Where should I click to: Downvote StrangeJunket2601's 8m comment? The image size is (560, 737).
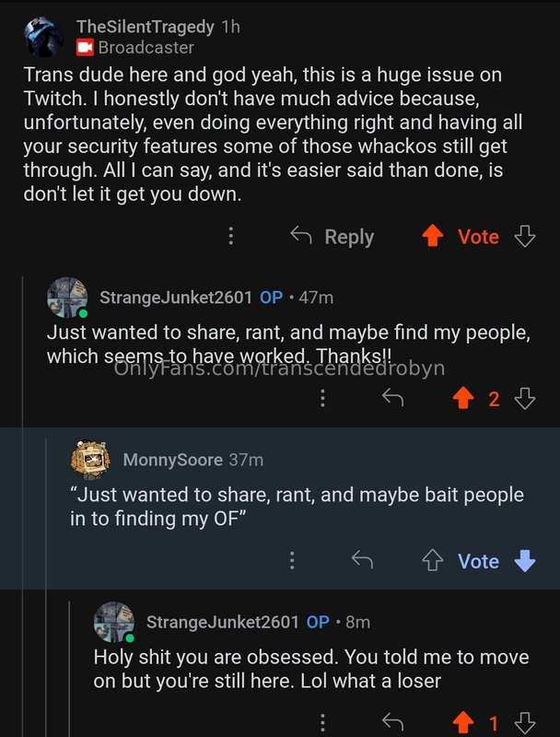pyautogui.click(x=525, y=722)
